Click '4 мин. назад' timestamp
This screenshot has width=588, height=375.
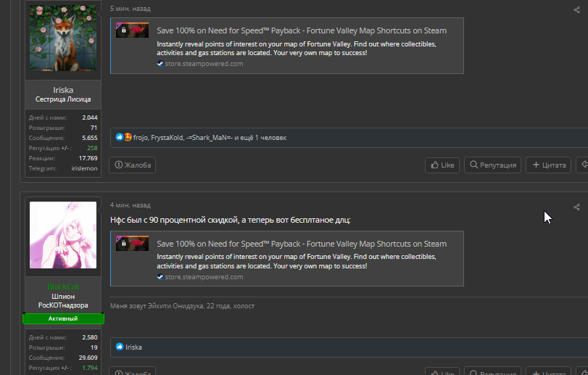(x=130, y=205)
